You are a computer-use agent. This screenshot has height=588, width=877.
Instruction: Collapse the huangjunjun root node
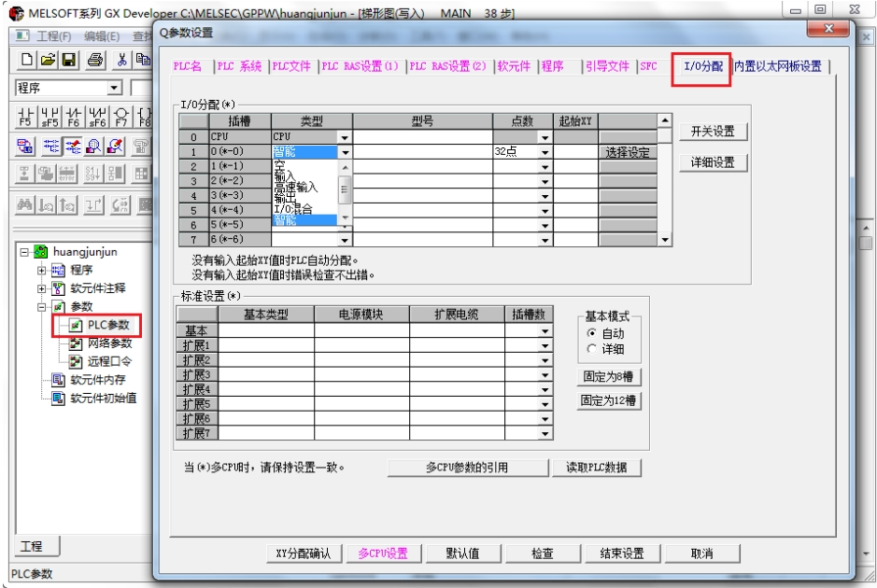(24, 252)
